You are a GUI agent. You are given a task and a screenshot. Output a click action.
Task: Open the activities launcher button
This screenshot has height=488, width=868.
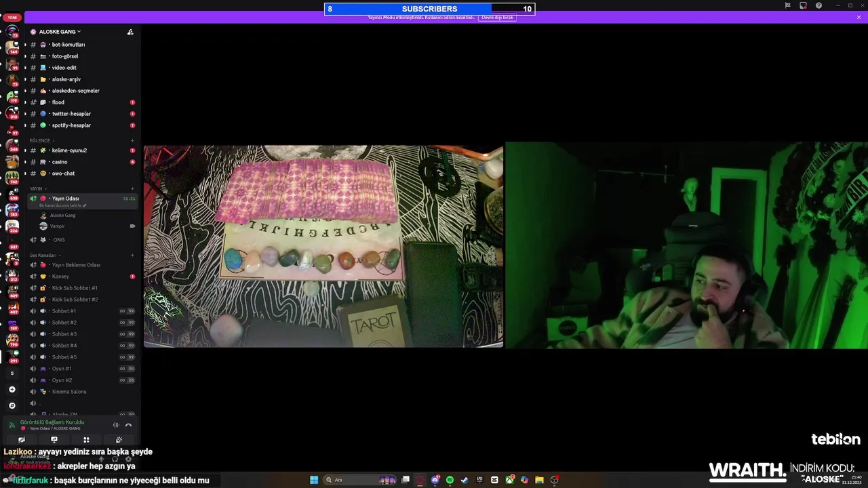86,440
